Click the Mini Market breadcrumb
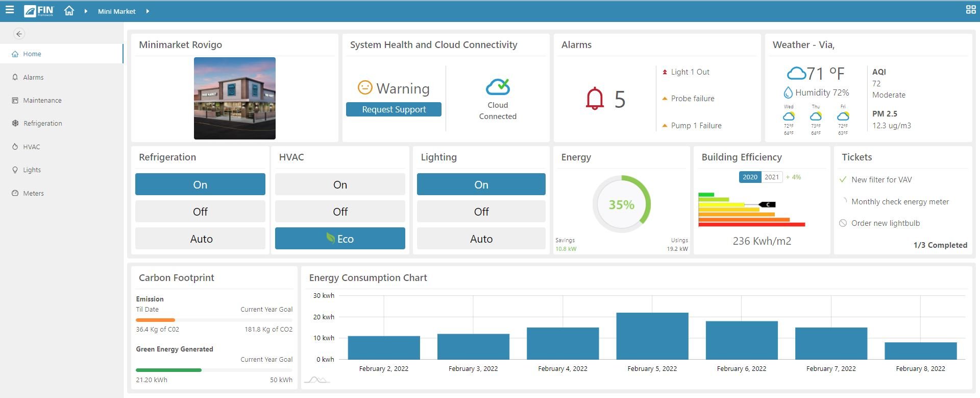Screen dimensions: 980x398 [116, 11]
